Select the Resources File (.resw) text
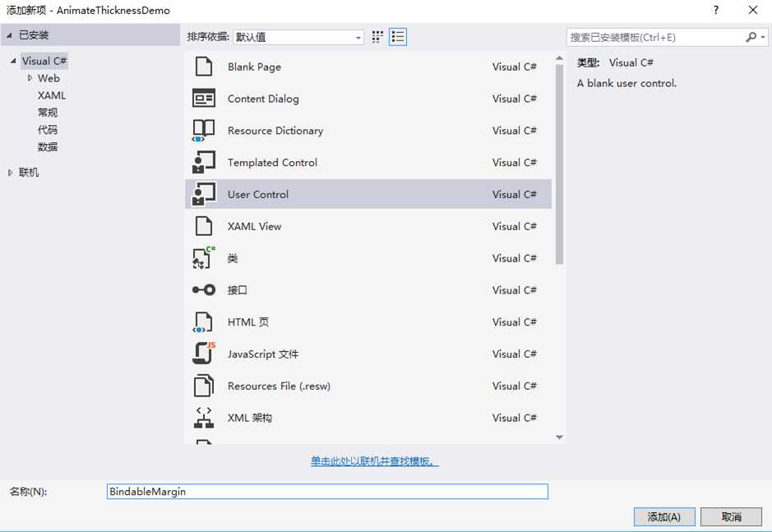 tap(279, 386)
